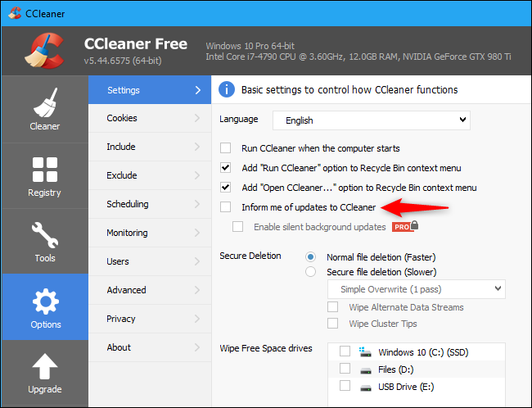Click the Tools label in sidebar
532x408 pixels.
click(45, 258)
